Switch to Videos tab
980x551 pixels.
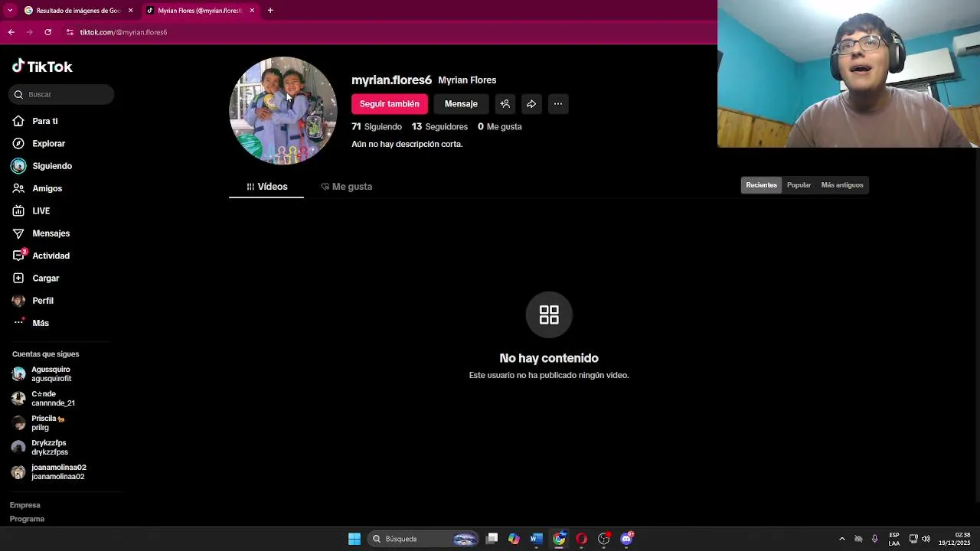click(x=266, y=187)
